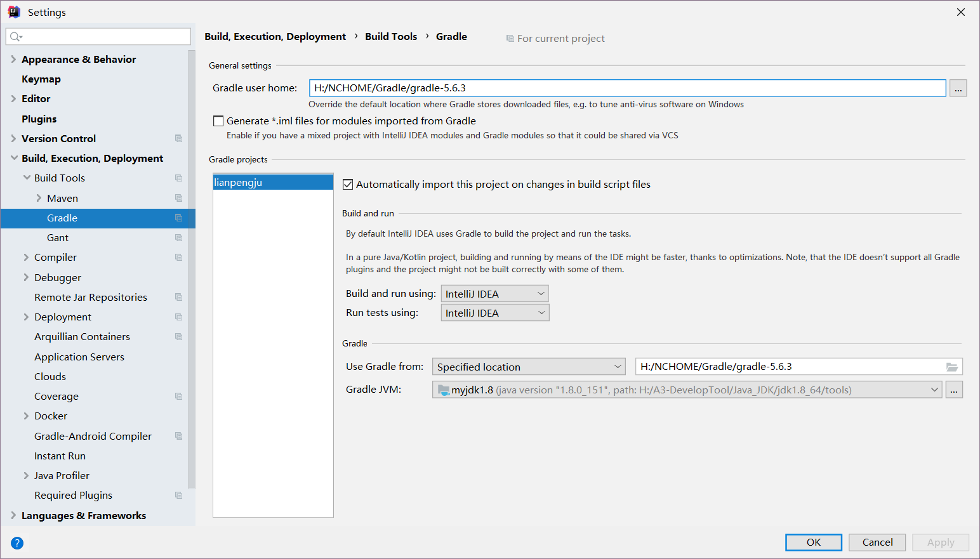
Task: Click Build Tools breadcrumb in header
Action: [391, 37]
